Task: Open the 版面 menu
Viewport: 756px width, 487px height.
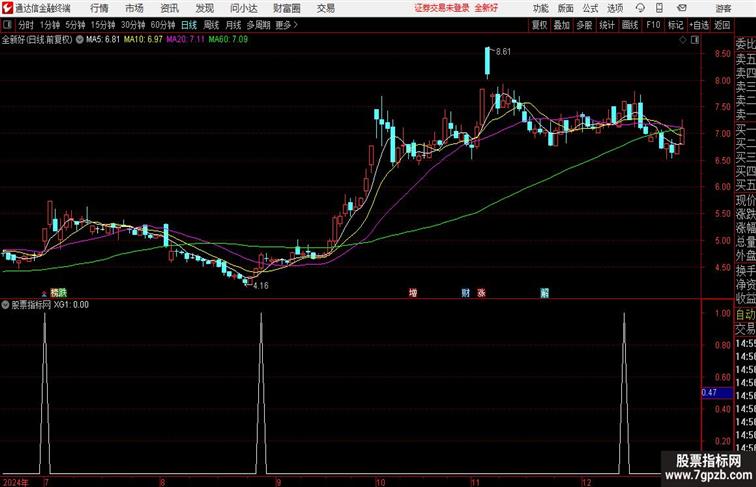Action: point(566,8)
